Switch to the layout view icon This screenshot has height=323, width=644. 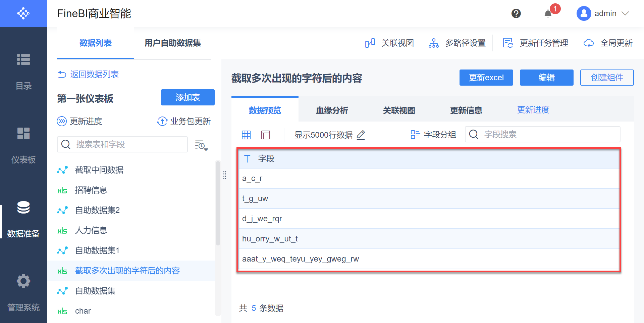pyautogui.click(x=266, y=135)
